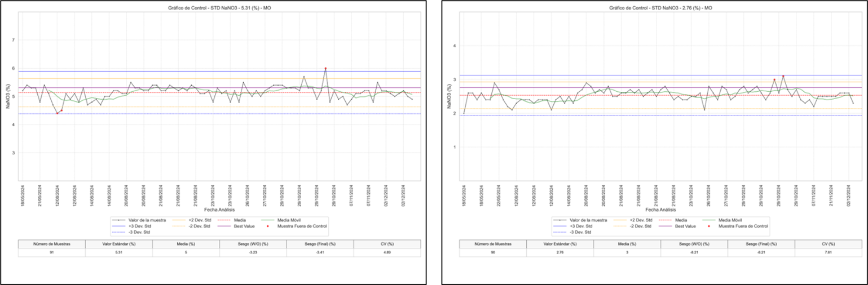
Task: Click the +3 Dev. Std legend line in right chart
Action: tap(561, 226)
